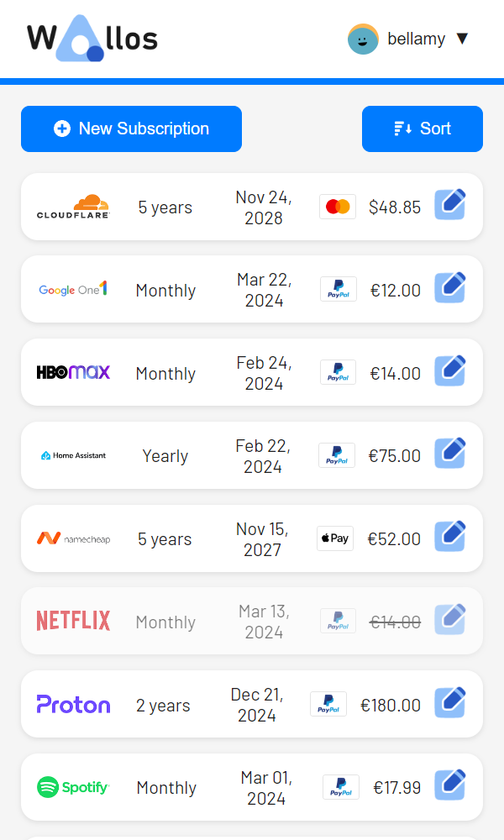Click the edit icon for Google One
The height and width of the screenshot is (840, 504).
450,288
